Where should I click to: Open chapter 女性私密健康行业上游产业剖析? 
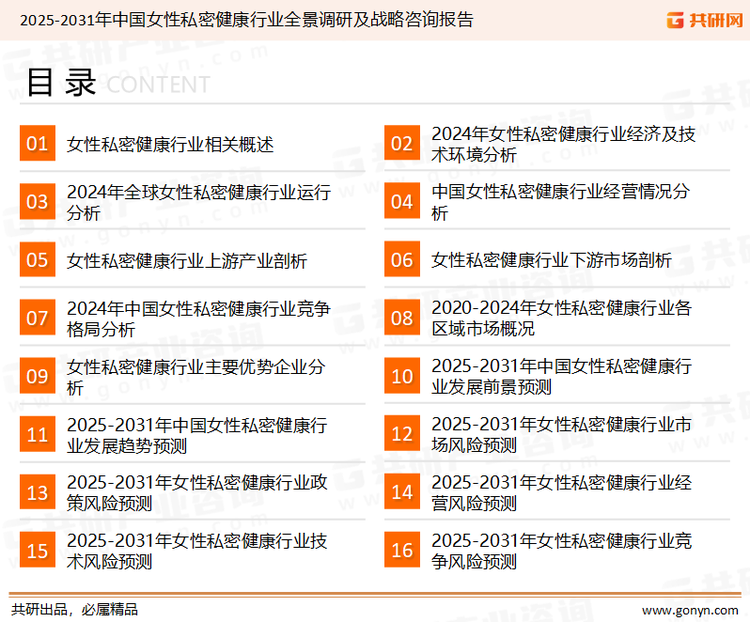point(187,261)
